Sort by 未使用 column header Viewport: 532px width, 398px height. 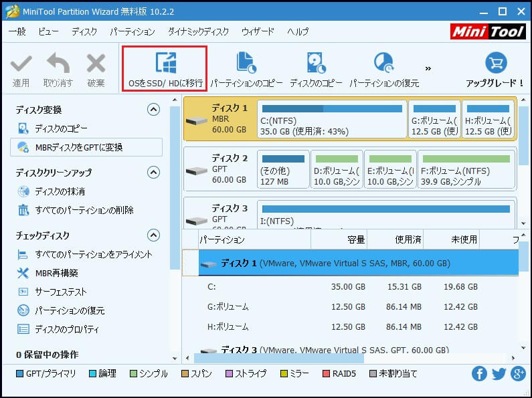point(451,239)
